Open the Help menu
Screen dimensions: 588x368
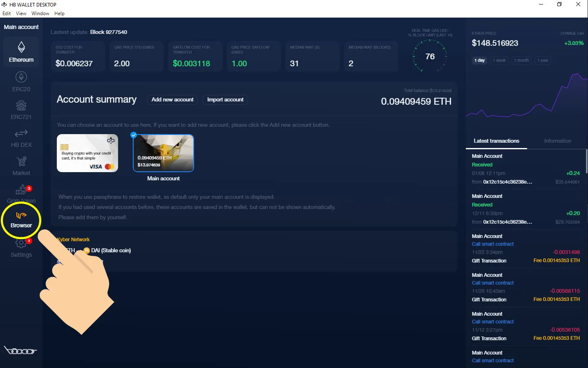point(59,13)
